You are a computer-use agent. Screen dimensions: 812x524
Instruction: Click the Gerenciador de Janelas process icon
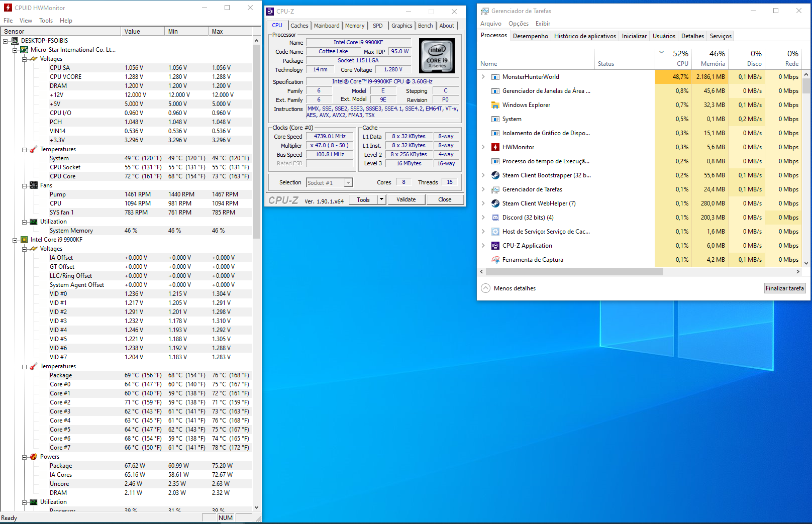tap(495, 91)
